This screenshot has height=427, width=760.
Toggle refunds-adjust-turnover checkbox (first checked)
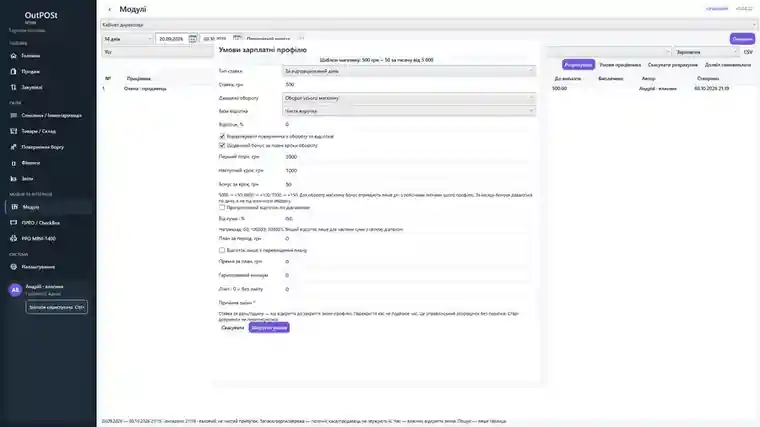click(222, 136)
